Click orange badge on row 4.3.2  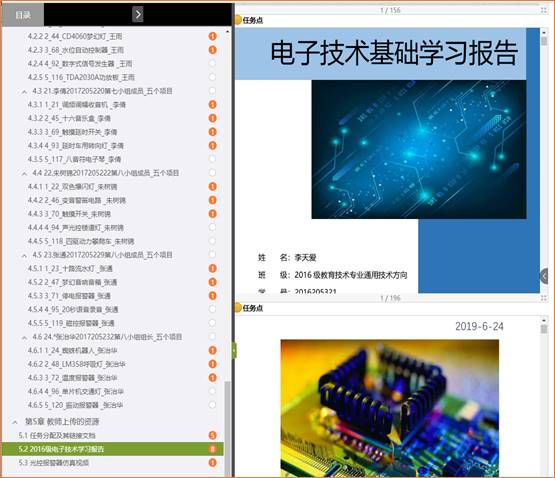pyautogui.click(x=212, y=118)
